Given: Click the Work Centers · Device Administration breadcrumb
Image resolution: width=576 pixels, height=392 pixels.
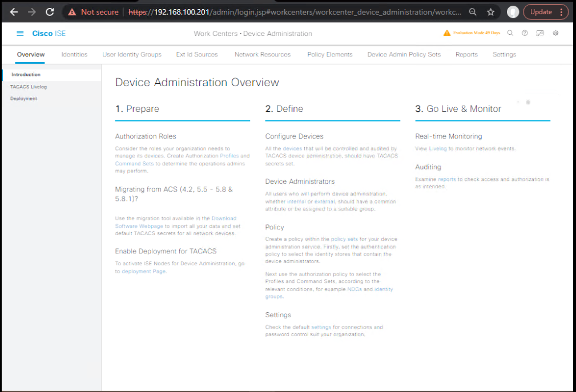Looking at the screenshot, I should (x=253, y=34).
